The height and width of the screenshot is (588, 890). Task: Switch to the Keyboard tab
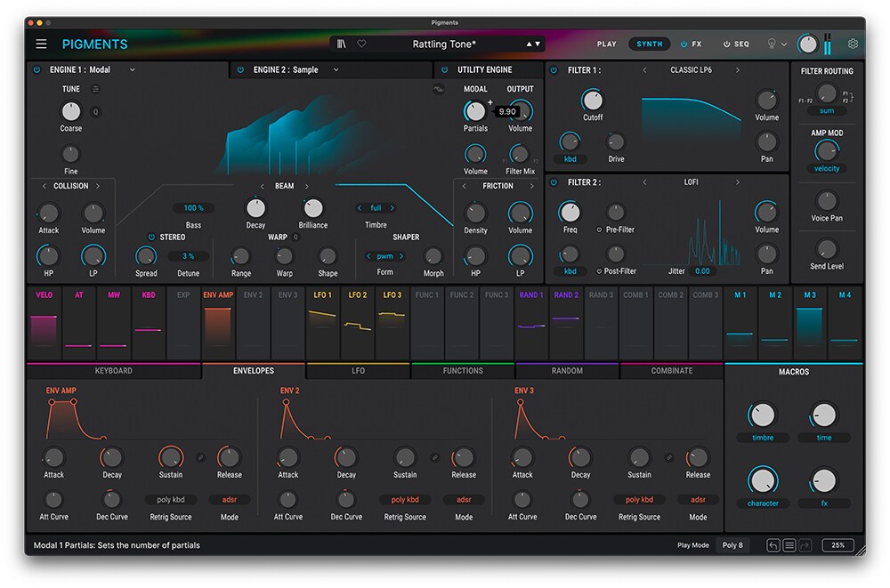[x=114, y=371]
